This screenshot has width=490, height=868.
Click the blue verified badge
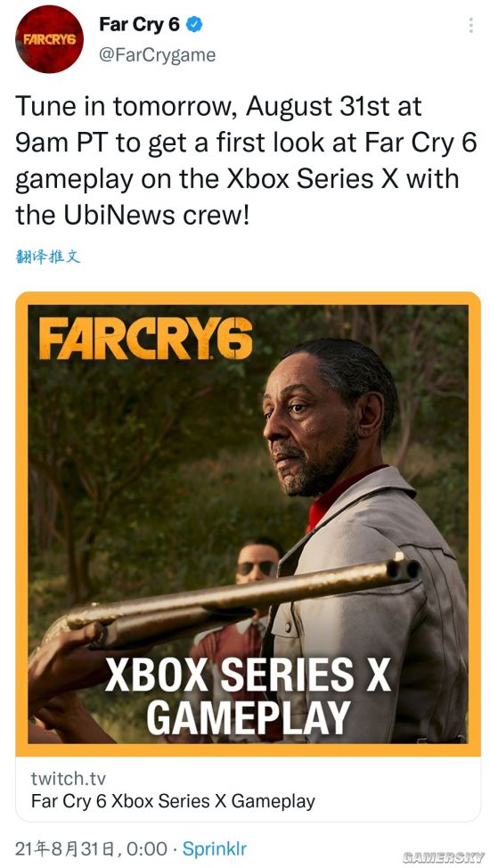(x=194, y=24)
